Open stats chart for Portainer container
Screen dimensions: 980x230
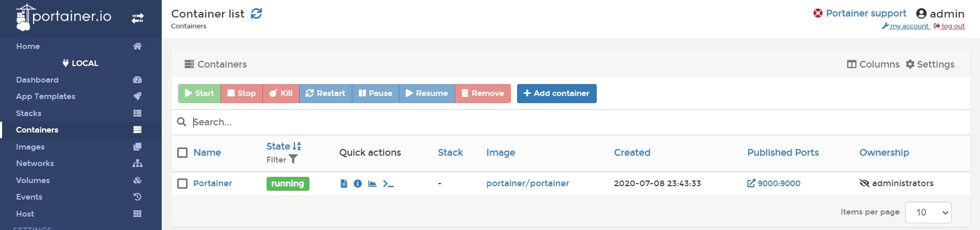click(x=372, y=184)
